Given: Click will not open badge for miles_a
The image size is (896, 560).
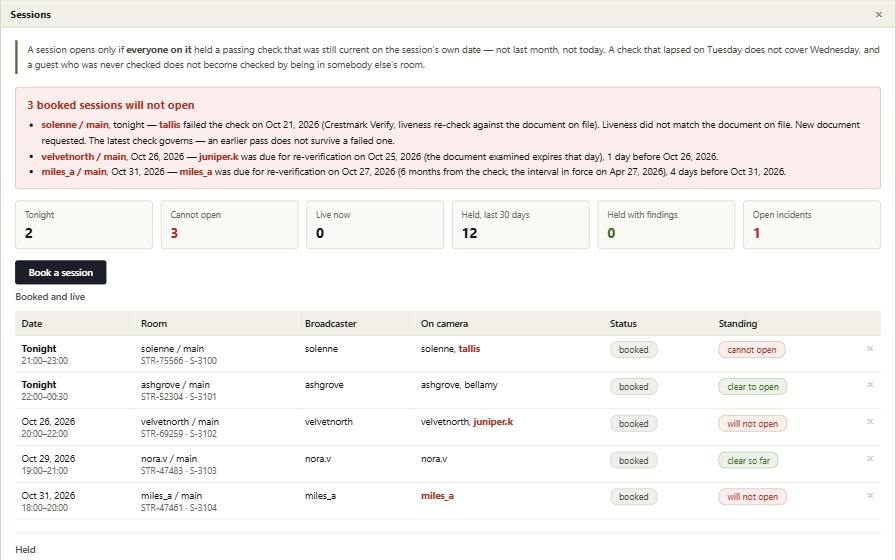Looking at the screenshot, I should (x=752, y=497).
